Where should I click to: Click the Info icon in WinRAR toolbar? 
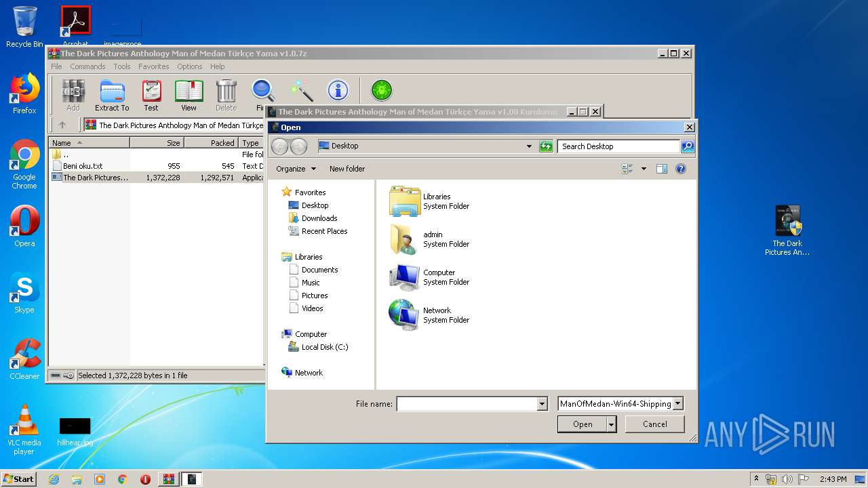pos(338,90)
